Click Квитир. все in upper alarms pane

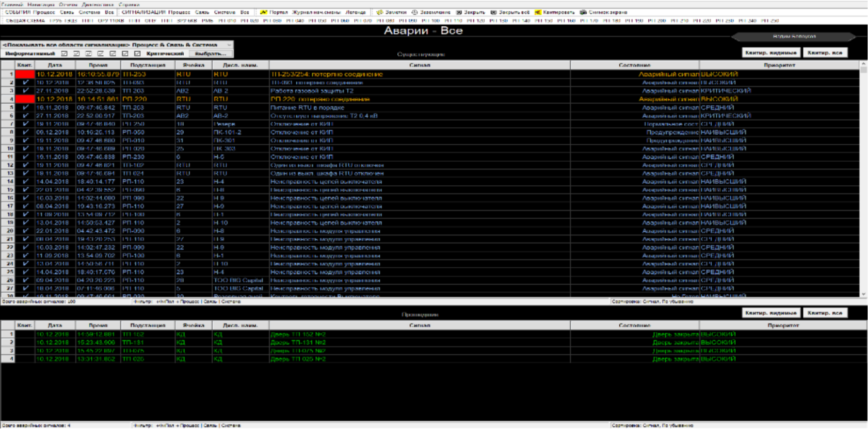pyautogui.click(x=826, y=53)
